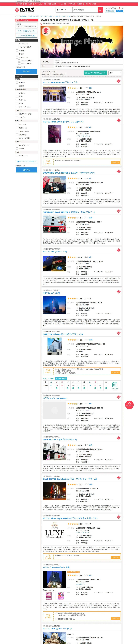Click the badge icon on C-HOTEL affetto card
Screen dimensions: 138x644
[119, 333]
